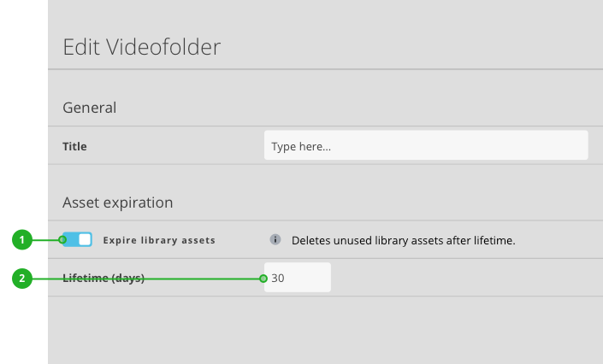The width and height of the screenshot is (603, 364).
Task: Focus the Title input with 'Type here...' placeholder
Action: coord(425,146)
